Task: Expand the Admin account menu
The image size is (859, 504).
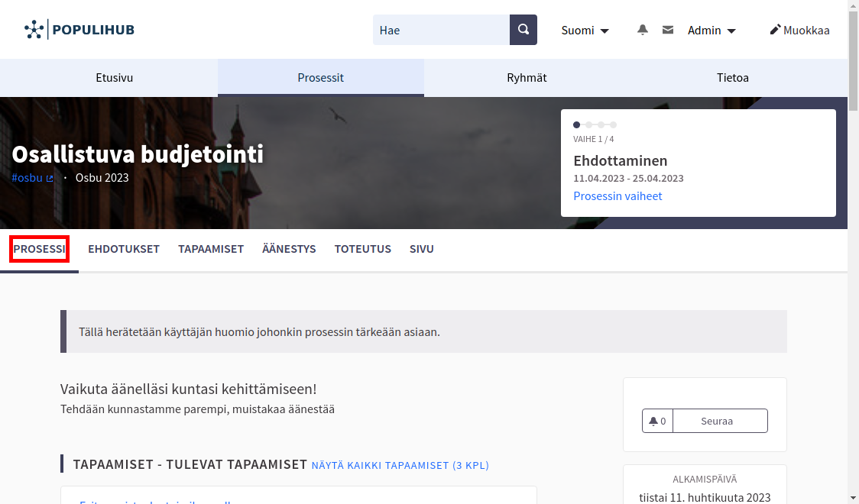Action: [710, 31]
